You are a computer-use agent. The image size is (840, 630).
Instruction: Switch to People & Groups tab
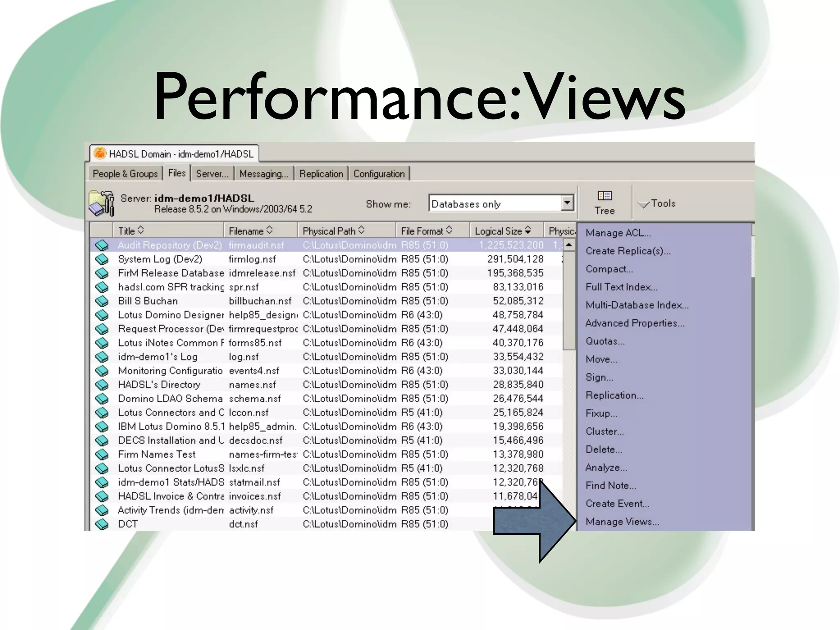coord(125,173)
